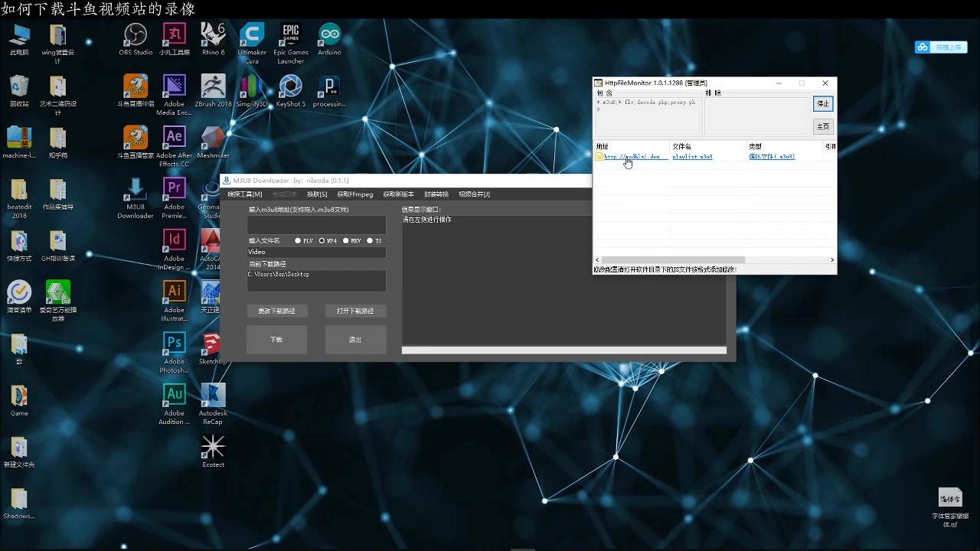
Task: Click HttpFileMonitor horizontal scrollbar thumb
Action: pos(673,260)
